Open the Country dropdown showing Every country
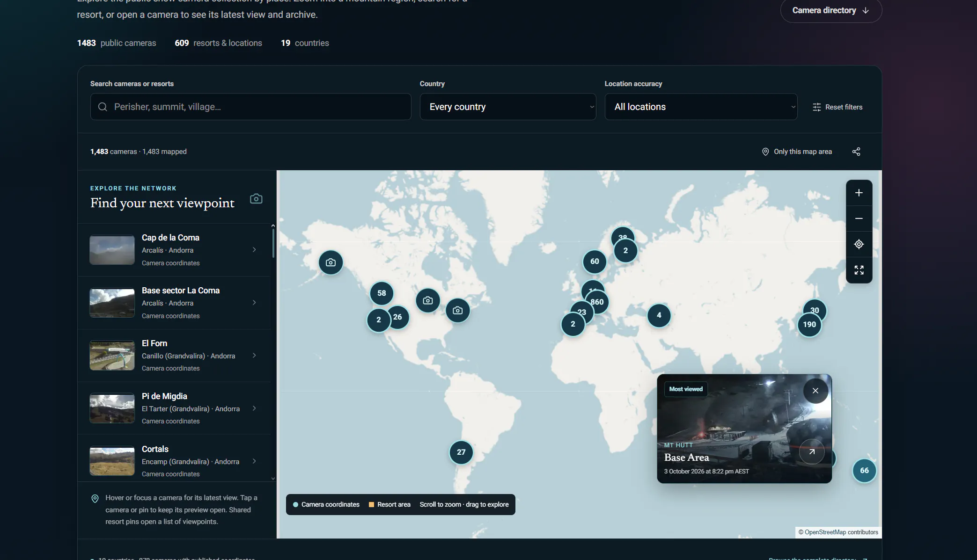Screen dimensions: 977x560 pos(507,107)
